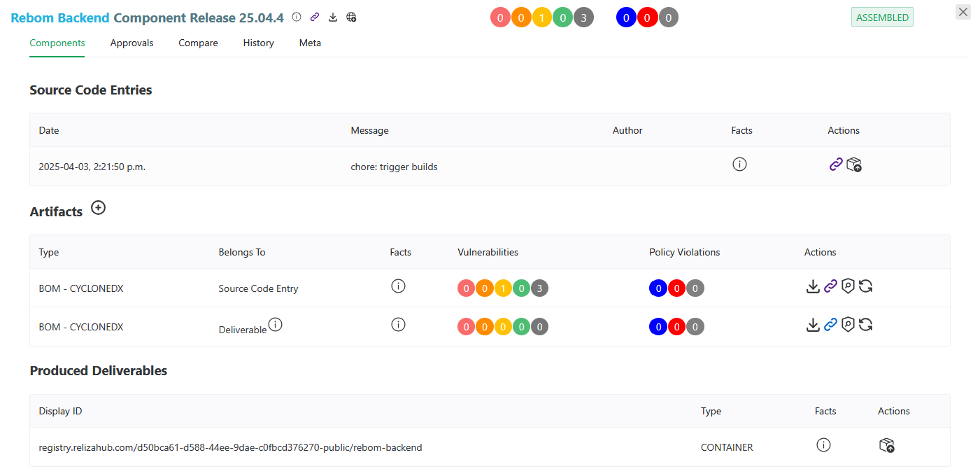View facts for the Deliverable BOM artifact

click(x=399, y=324)
